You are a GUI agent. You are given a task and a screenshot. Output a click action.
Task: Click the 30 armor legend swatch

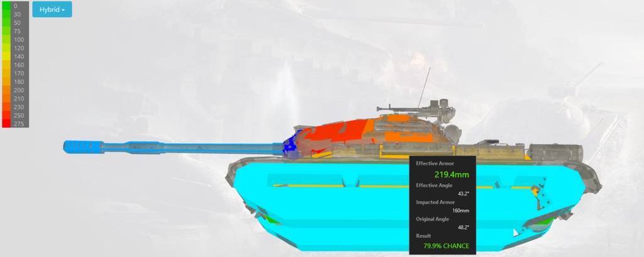tap(6, 14)
